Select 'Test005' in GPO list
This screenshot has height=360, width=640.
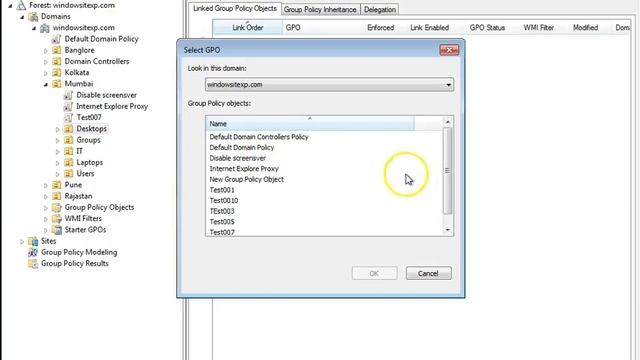pos(222,222)
